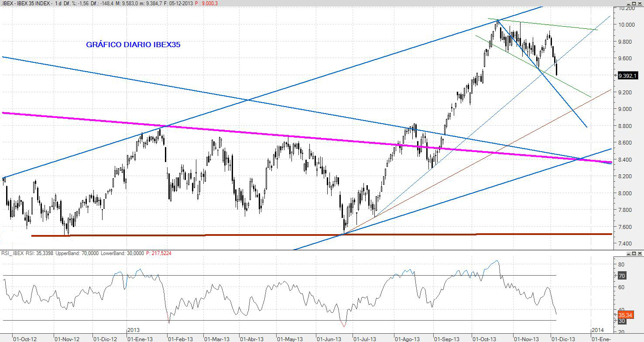Screen dimensions: 644x342
Task: Select the RSI upper band 70 marker
Action: coord(622,276)
